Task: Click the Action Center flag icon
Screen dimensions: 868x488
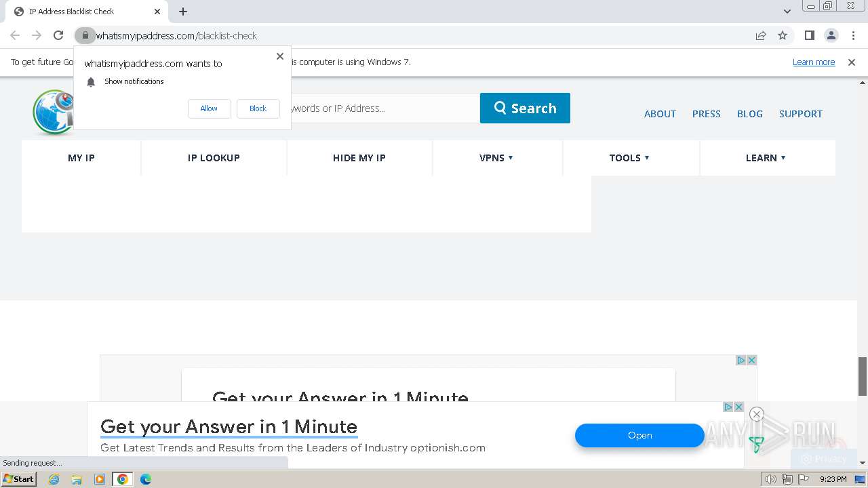Action: pos(804,479)
